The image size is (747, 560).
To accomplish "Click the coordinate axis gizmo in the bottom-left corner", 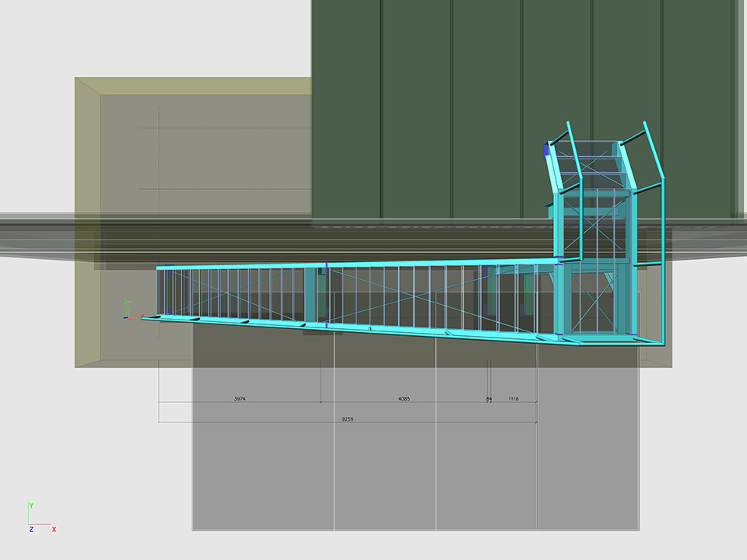I will [x=37, y=520].
